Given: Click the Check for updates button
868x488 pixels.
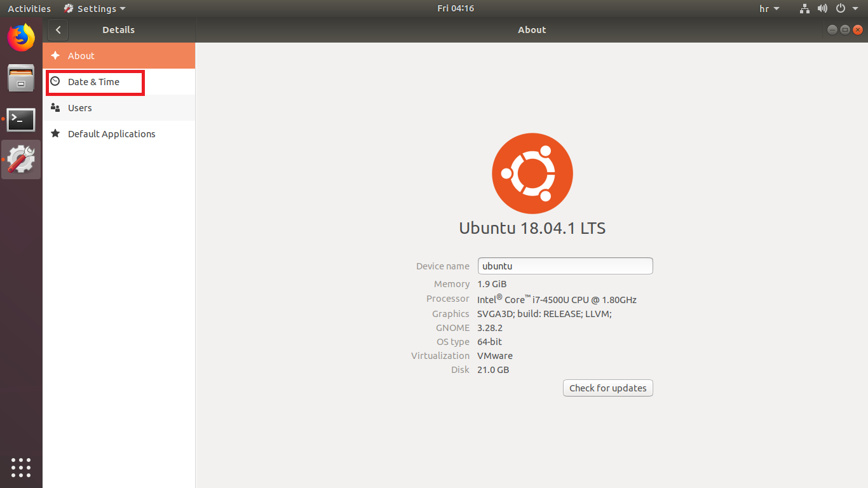Looking at the screenshot, I should click(607, 388).
